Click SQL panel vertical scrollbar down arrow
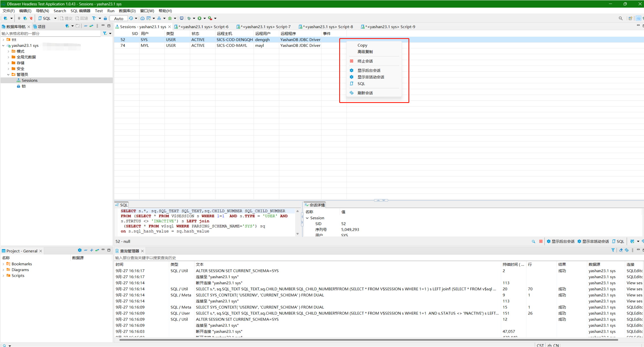The width and height of the screenshot is (644, 347). (297, 234)
